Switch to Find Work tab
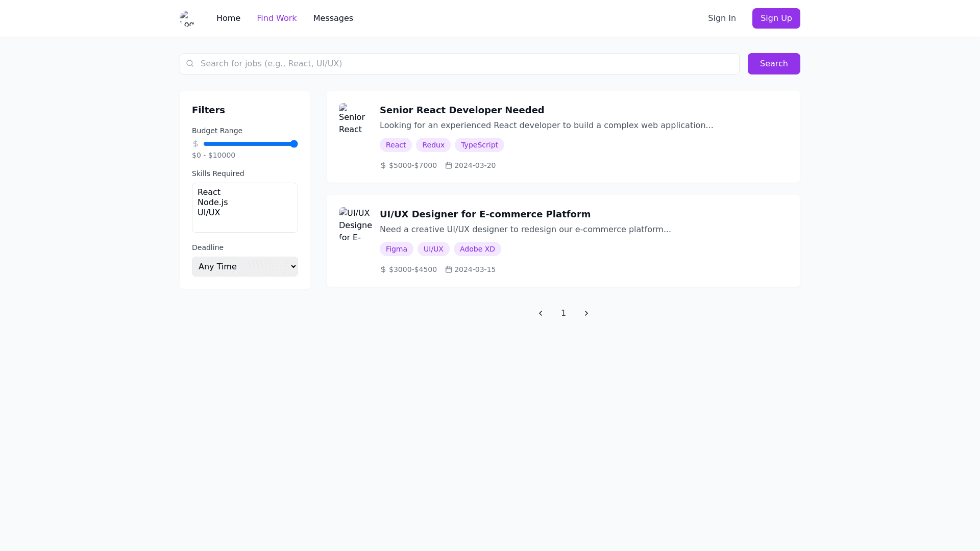Screen dimensions: 980x551 click(x=277, y=18)
